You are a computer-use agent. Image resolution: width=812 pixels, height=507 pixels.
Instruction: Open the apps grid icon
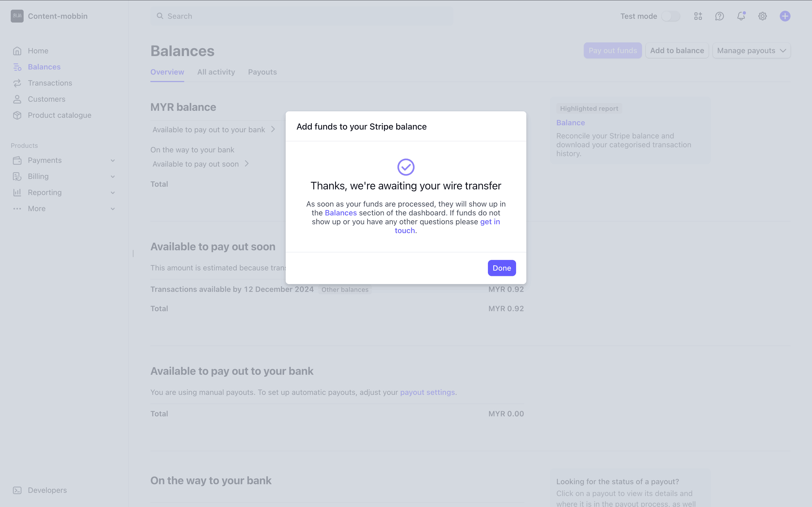698,16
